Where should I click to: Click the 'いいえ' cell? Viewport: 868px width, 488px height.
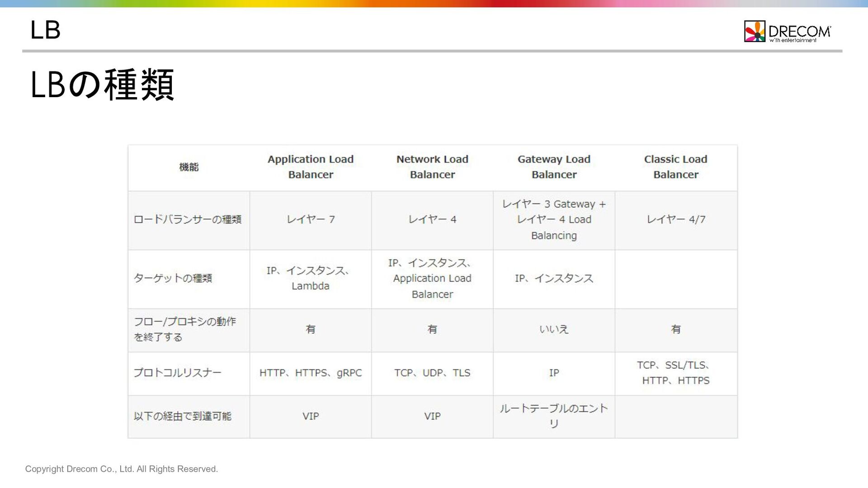pos(554,329)
